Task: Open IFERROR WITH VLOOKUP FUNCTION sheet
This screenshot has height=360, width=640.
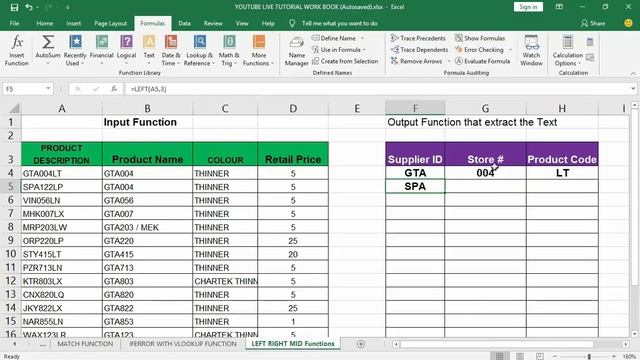Action: (x=183, y=344)
